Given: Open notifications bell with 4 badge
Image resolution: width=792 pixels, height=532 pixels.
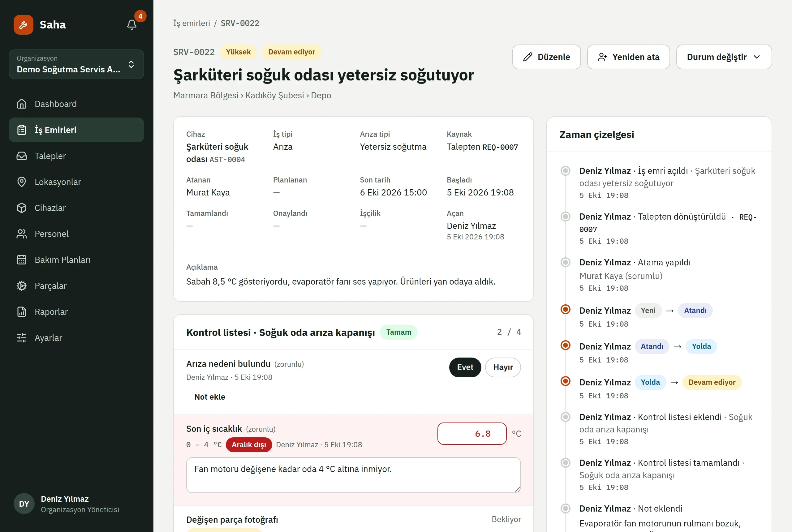Looking at the screenshot, I should (x=132, y=24).
